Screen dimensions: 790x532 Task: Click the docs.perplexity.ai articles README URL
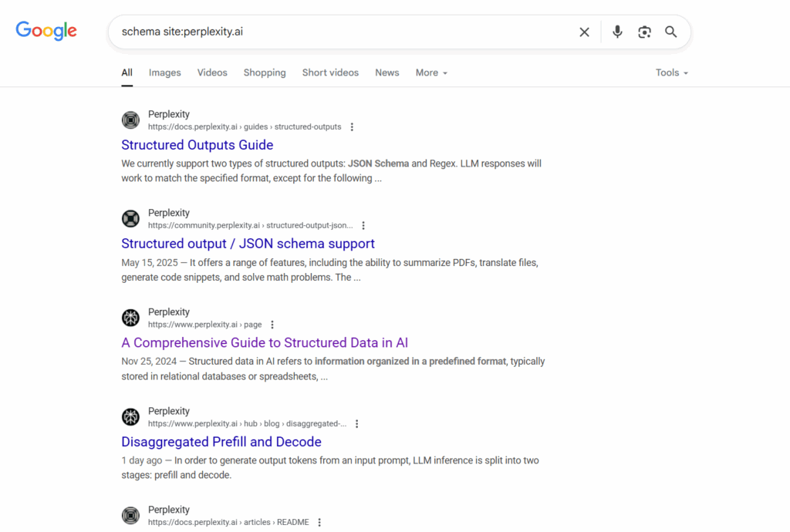(228, 523)
